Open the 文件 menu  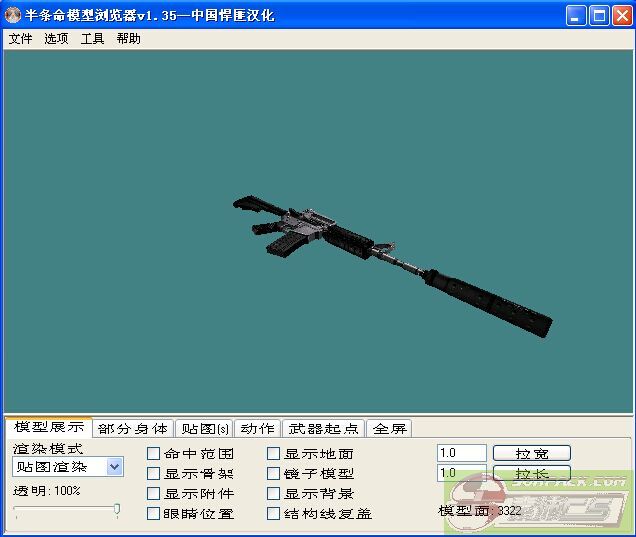tap(20, 39)
